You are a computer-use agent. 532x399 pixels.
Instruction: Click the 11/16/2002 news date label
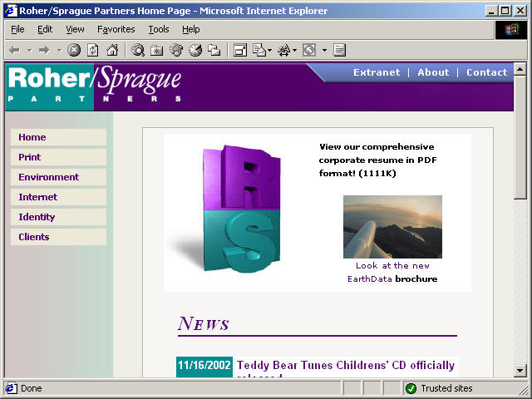click(204, 367)
